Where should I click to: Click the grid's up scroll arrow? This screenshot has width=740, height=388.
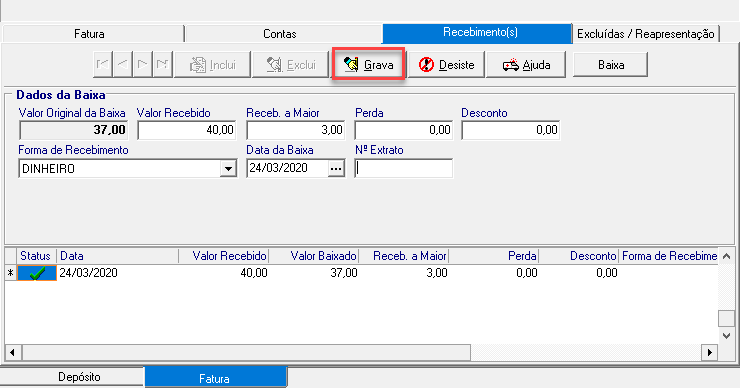(726, 256)
